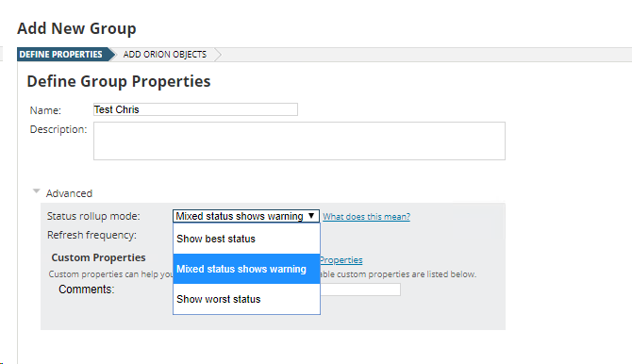Focus the Name field containing Test Chris
The height and width of the screenshot is (364, 632).
click(195, 109)
